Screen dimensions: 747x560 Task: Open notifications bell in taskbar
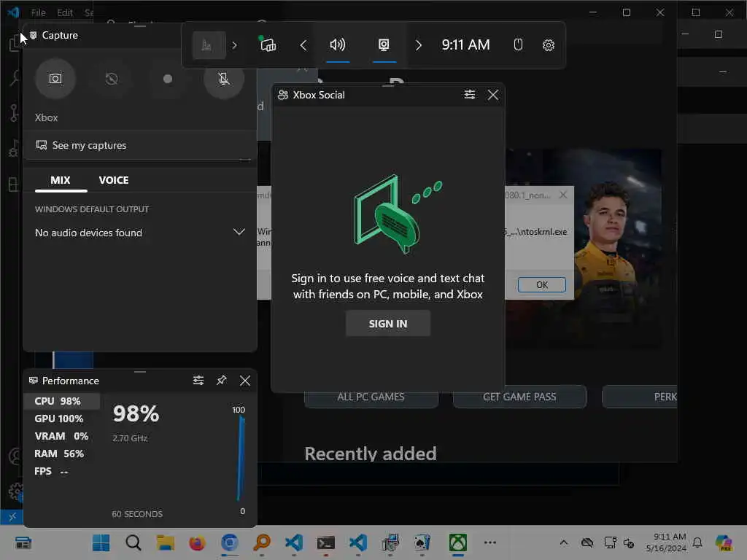[697, 542]
